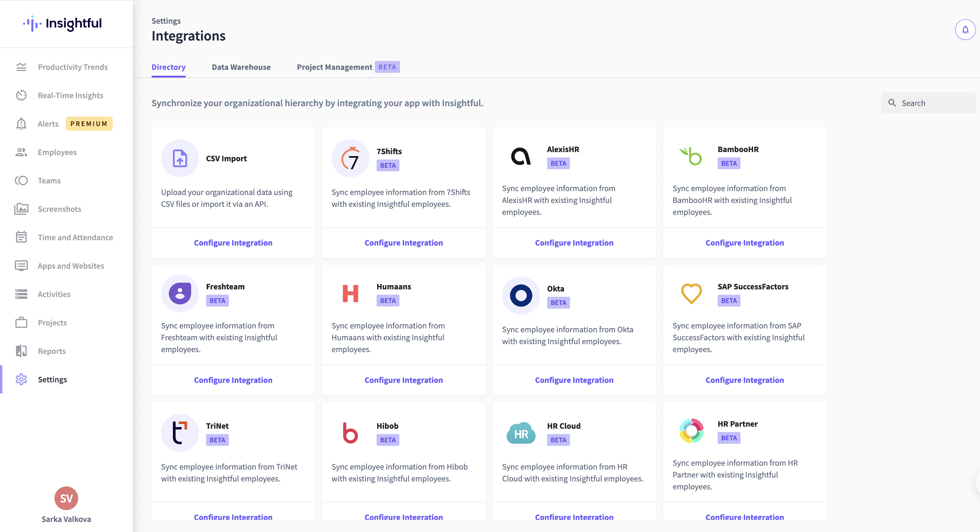Click the TriNet logo icon

tap(180, 433)
